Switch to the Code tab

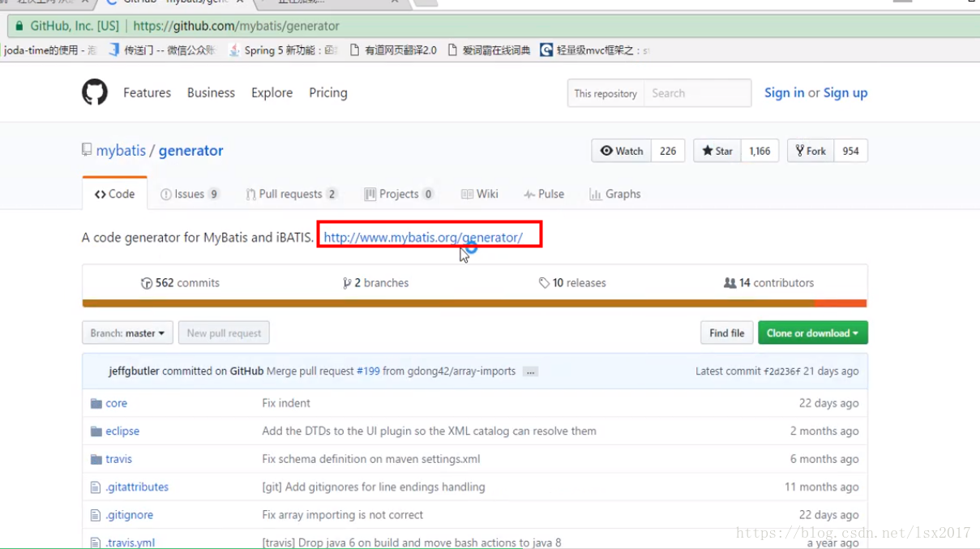[114, 194]
